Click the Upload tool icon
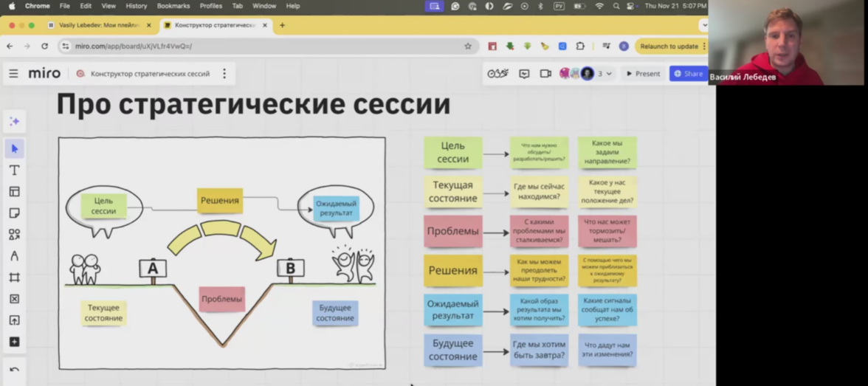 click(15, 320)
